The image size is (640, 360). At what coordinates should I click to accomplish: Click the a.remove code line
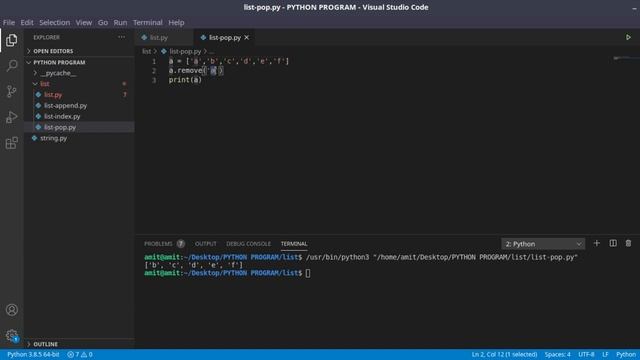point(196,71)
